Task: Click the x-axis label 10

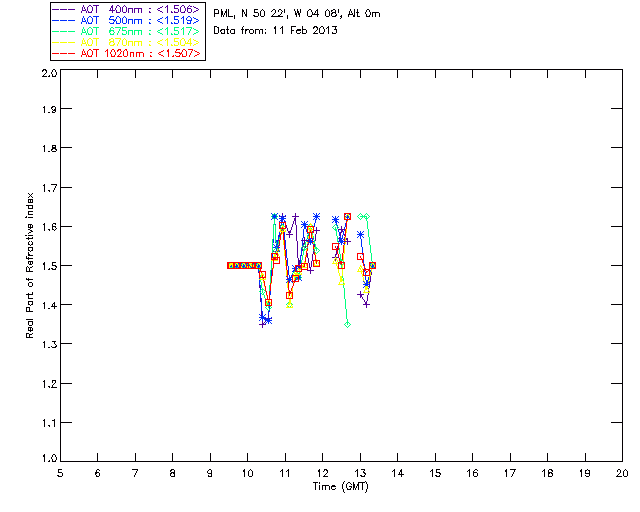Action: point(247,473)
